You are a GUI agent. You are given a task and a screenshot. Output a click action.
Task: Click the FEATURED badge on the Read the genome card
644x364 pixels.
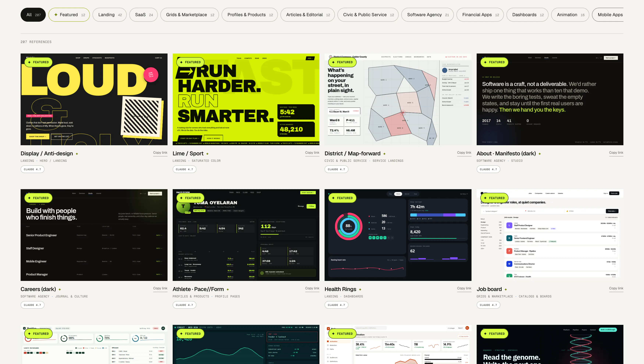tap(494, 333)
